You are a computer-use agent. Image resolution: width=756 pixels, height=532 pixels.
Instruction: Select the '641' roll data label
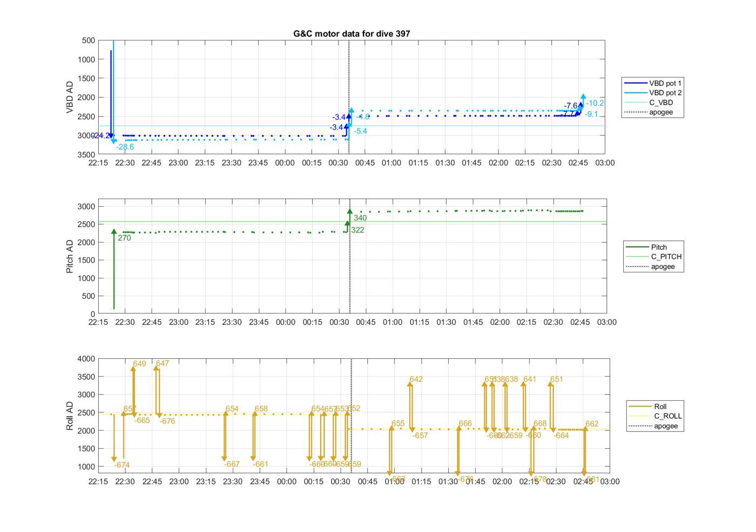[x=530, y=379]
